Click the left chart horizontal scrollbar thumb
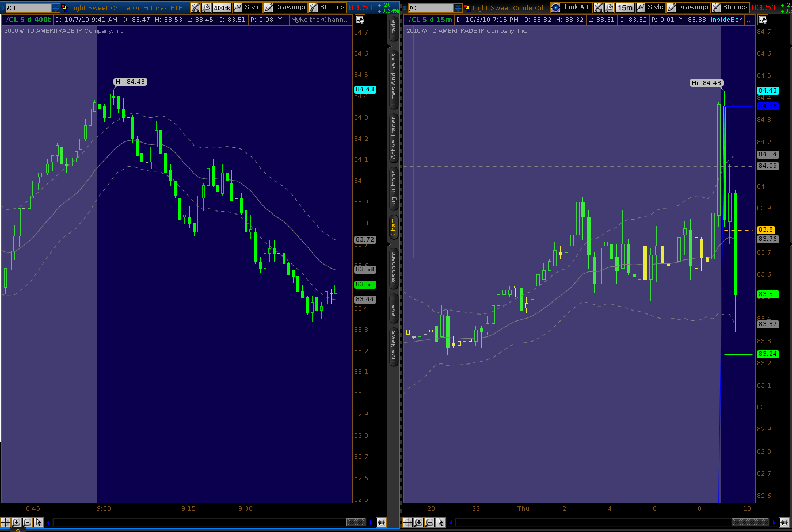This screenshot has width=792, height=532. pyautogui.click(x=356, y=522)
